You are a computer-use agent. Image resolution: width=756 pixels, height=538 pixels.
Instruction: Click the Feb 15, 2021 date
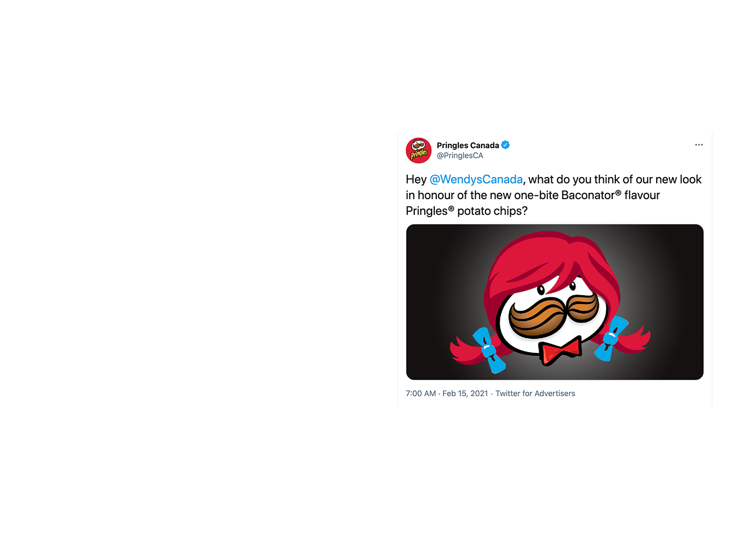click(465, 394)
